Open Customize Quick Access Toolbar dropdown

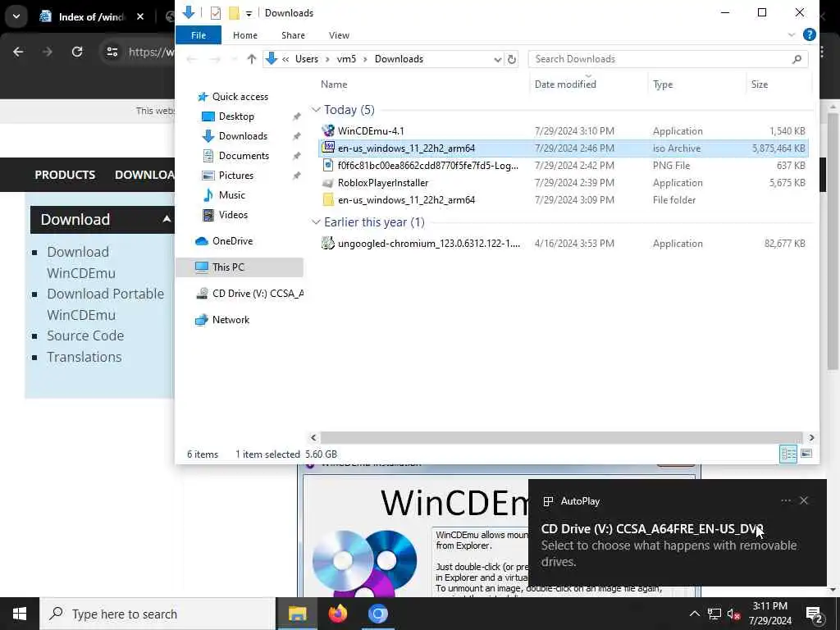249,13
